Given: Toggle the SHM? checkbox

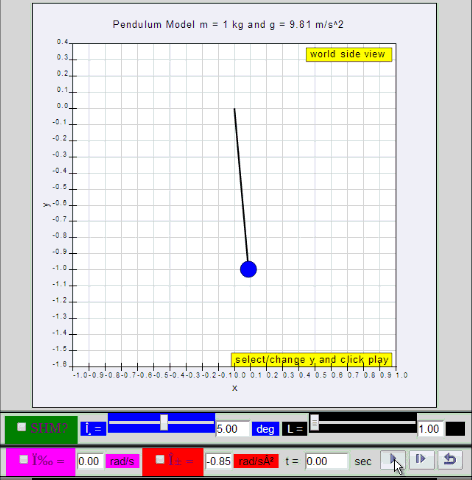Looking at the screenshot, I should 22,427.
